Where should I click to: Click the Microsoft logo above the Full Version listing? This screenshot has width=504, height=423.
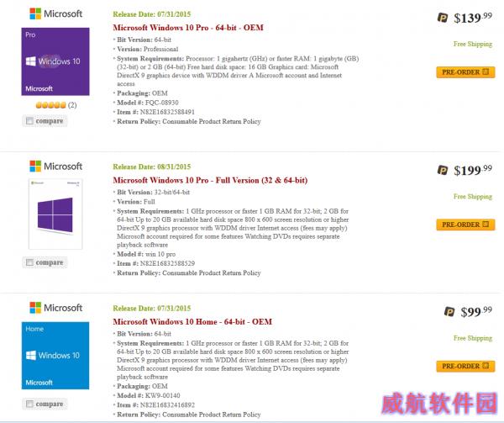(56, 167)
